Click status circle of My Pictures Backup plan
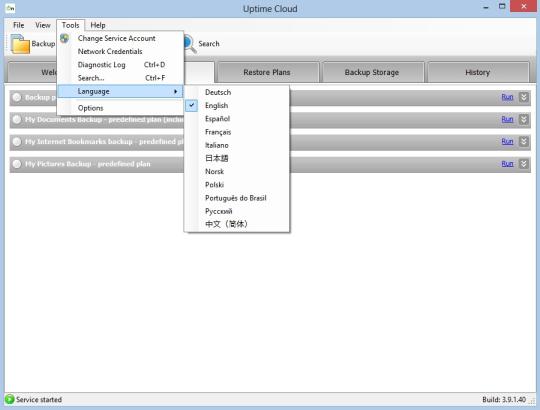Viewport: 540px width, 410px height. [x=17, y=164]
